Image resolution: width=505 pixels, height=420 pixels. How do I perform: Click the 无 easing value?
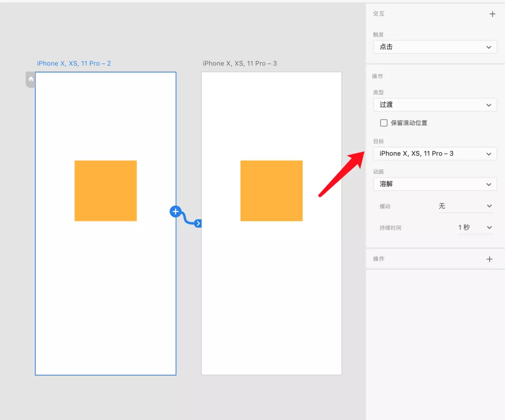[442, 206]
